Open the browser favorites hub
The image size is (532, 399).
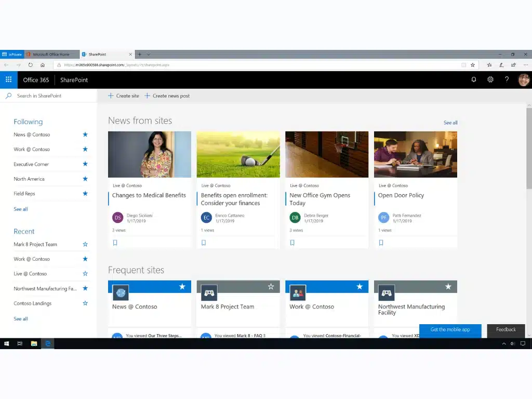coord(489,65)
